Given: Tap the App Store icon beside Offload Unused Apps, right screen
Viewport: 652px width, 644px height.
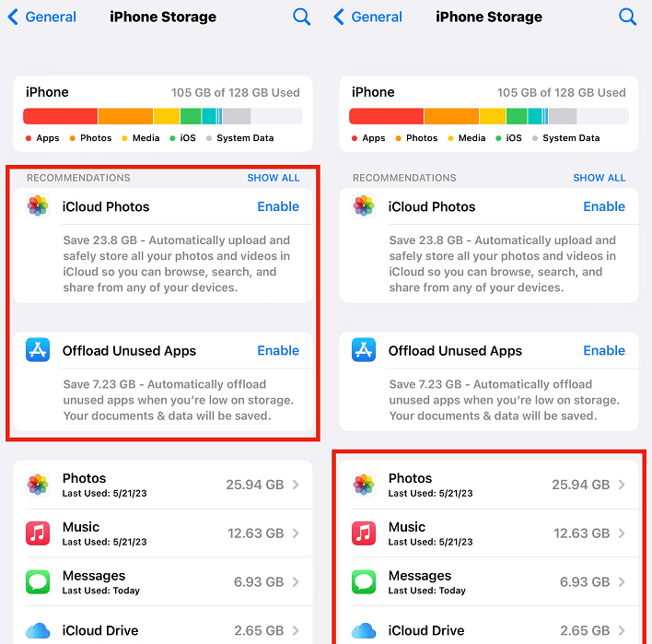Looking at the screenshot, I should (364, 350).
